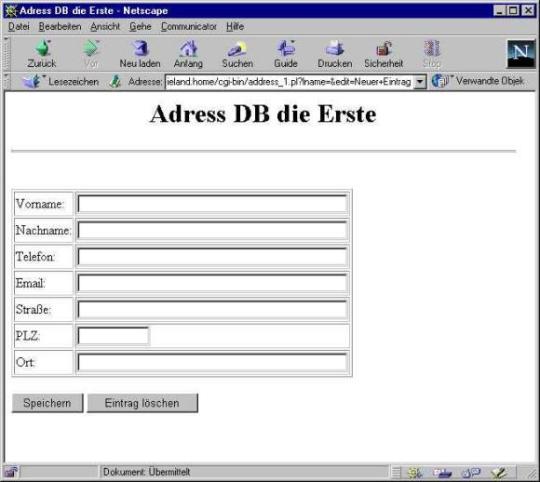Open Suchen search tool
Screen dimensions: 540x482
coord(237,54)
